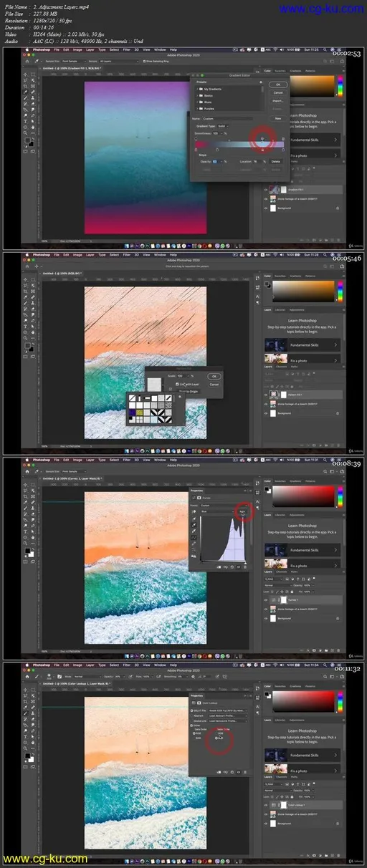
Task: Select the Device Link radio in Color Lookup
Action: click(191, 721)
